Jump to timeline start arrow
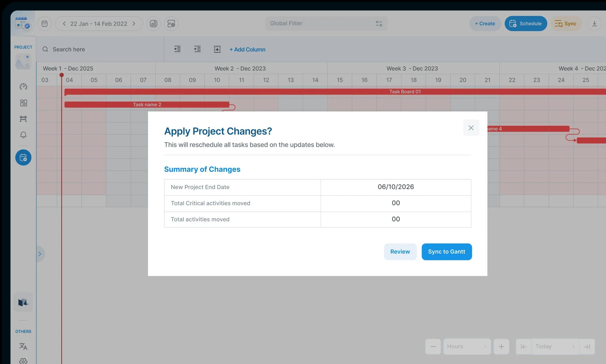Viewport: 606px width, 364px height. 524,346
